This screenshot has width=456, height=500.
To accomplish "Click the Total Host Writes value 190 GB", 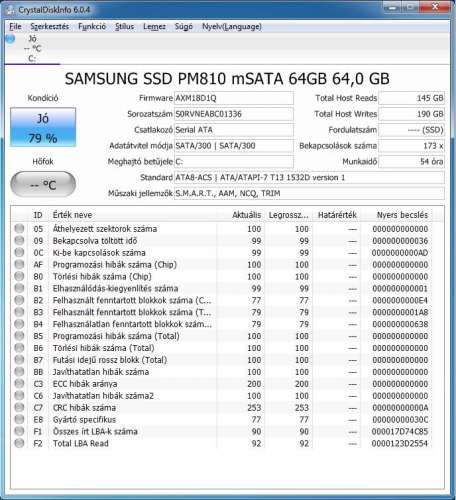I will click(412, 114).
